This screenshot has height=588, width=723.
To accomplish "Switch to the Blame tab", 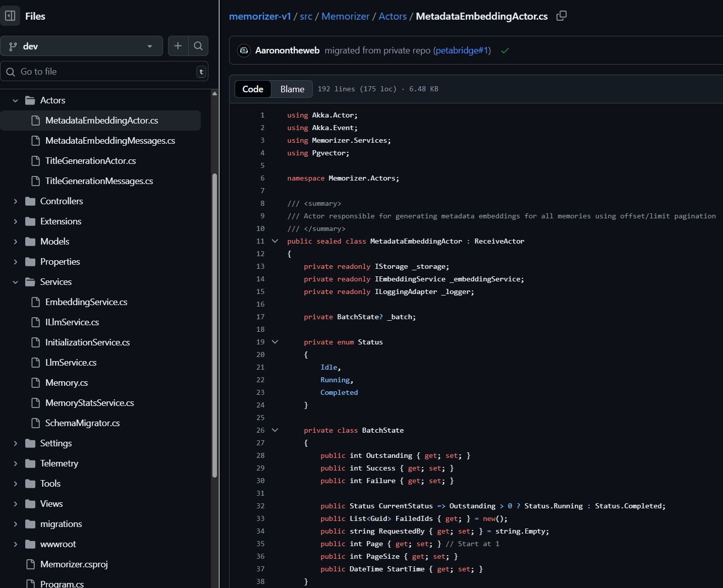I will 292,89.
